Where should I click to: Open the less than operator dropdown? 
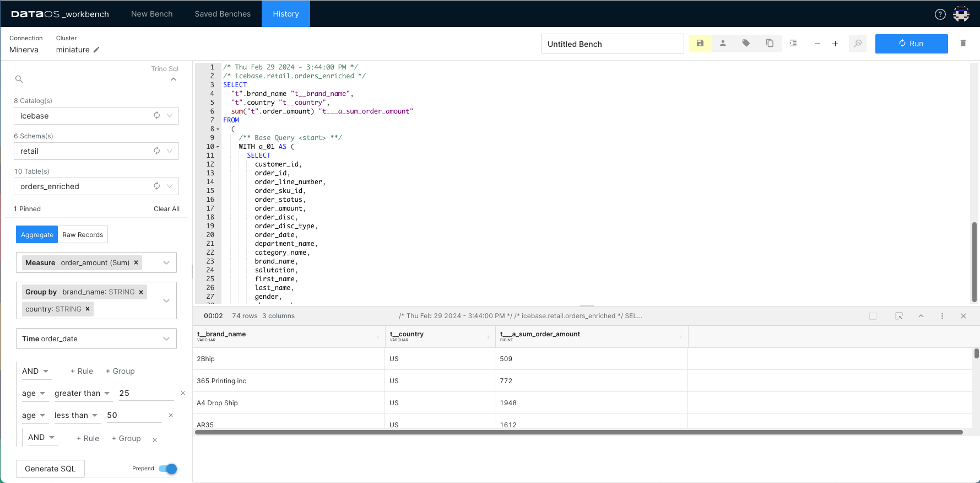click(77, 415)
